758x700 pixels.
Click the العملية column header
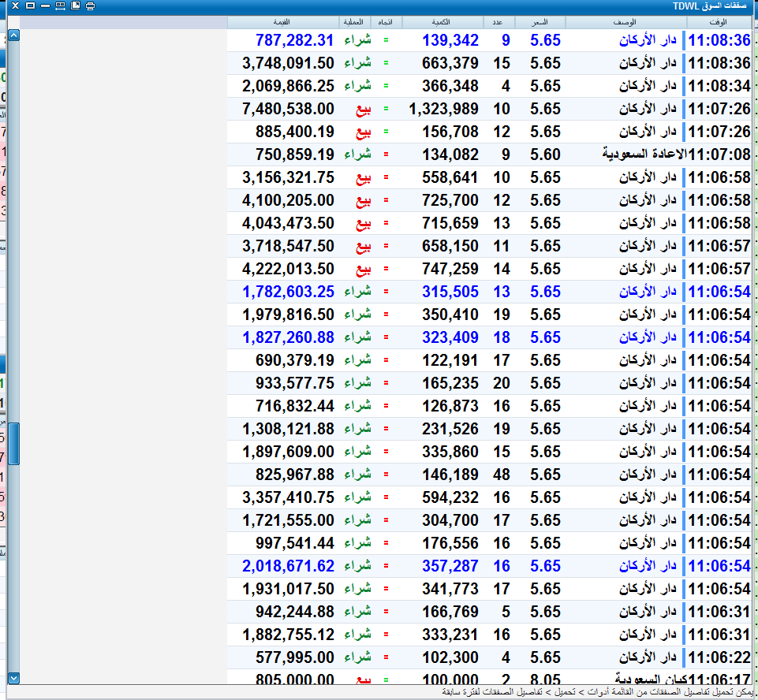354,22
